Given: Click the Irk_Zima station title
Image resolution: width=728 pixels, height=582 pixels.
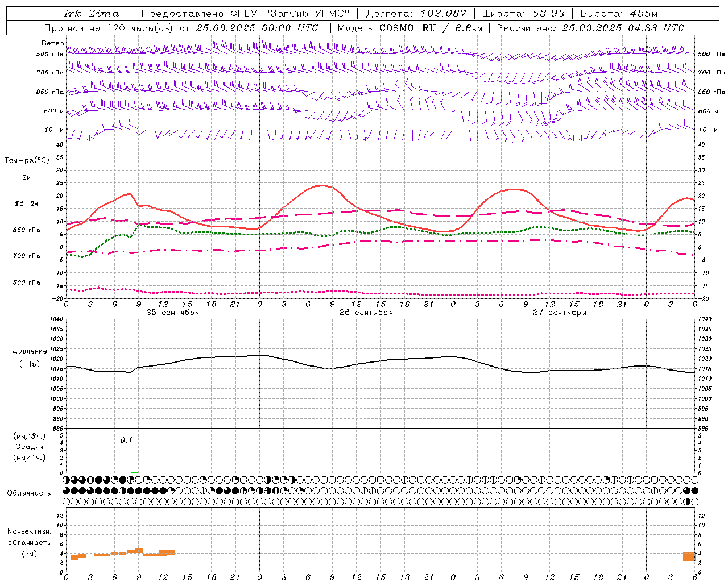Looking at the screenshot, I should click(92, 14).
